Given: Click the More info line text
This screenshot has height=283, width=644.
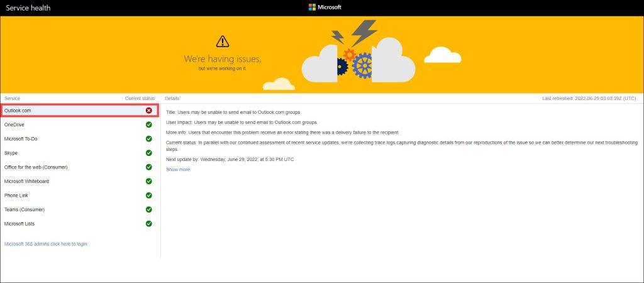Looking at the screenshot, I should (x=282, y=133).
